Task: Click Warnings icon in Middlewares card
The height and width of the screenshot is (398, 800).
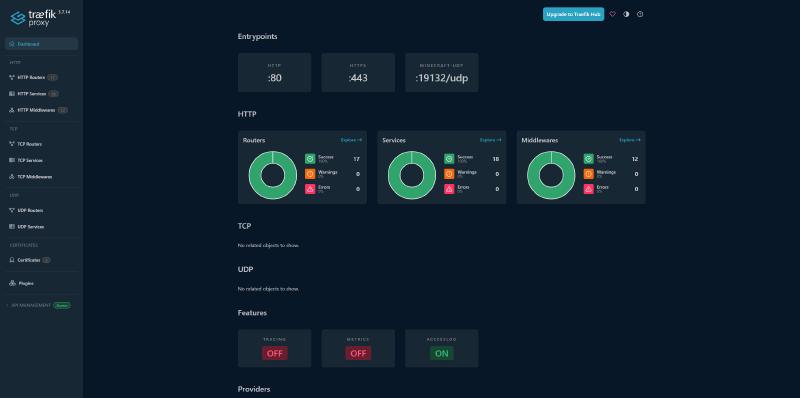Action: [589, 174]
